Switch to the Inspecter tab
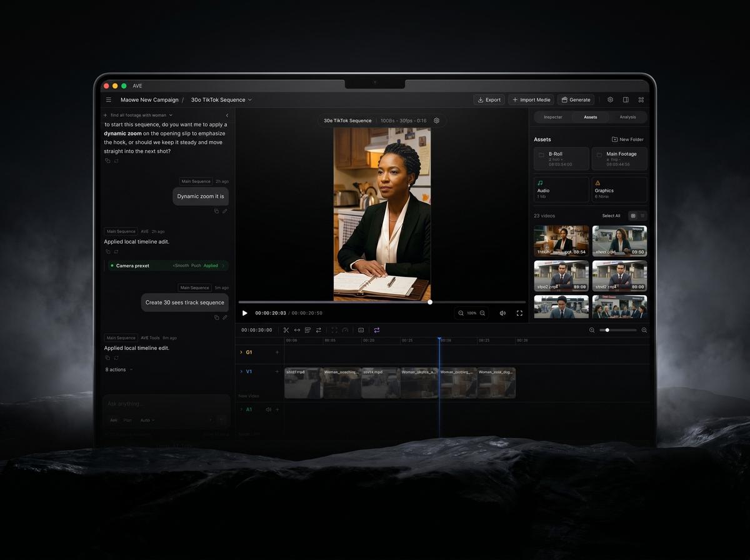 click(x=553, y=117)
